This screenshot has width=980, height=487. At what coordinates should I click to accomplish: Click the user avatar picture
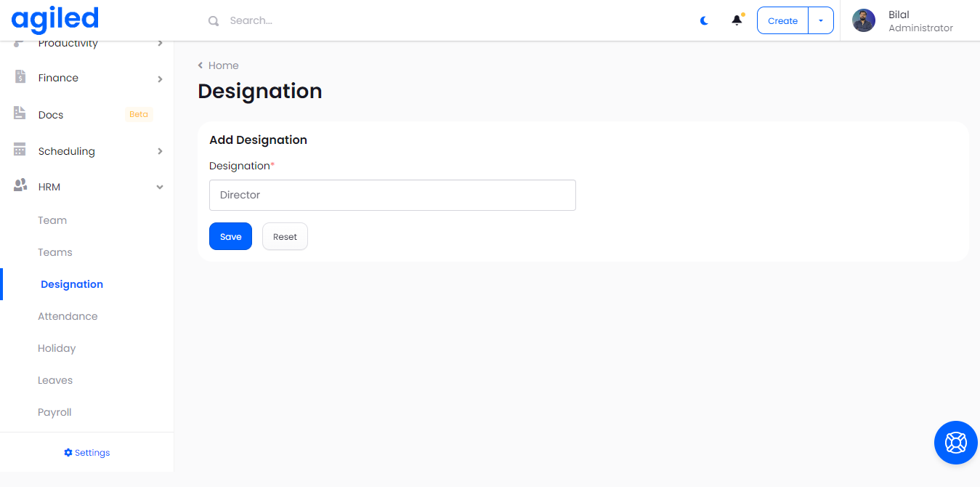(x=864, y=20)
